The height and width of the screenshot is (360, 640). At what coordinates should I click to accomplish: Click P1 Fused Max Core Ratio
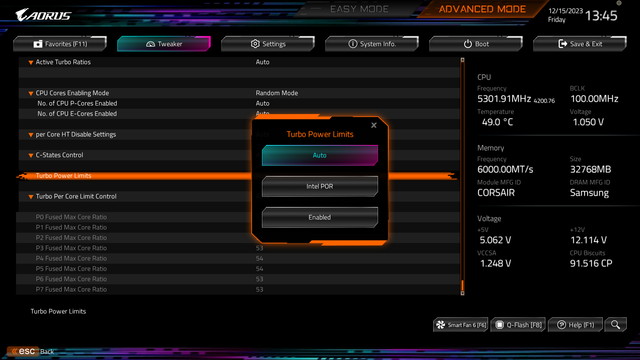[71, 227]
